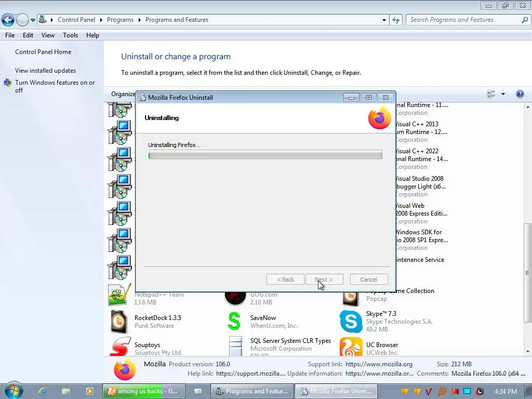This screenshot has width=532, height=399.
Task: Click scrollbar down arrow in programs list
Action: [x=528, y=352]
